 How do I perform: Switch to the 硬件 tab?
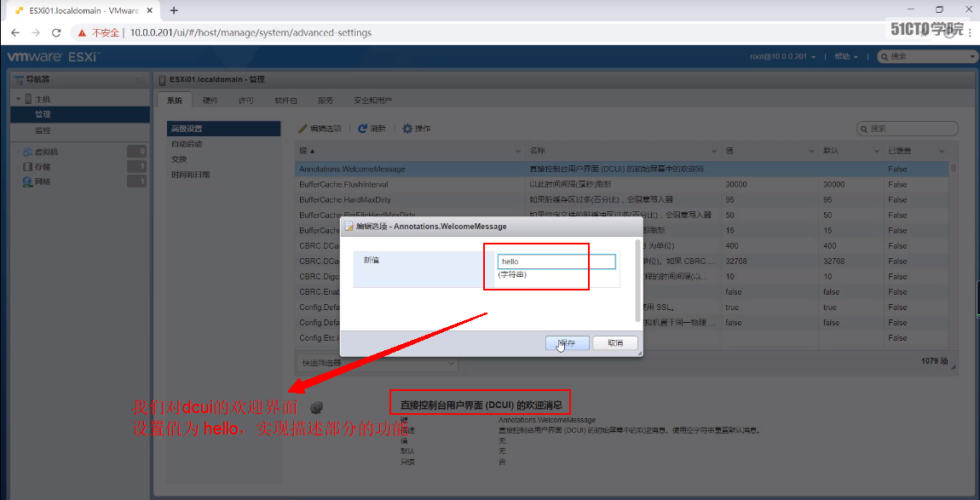click(210, 100)
